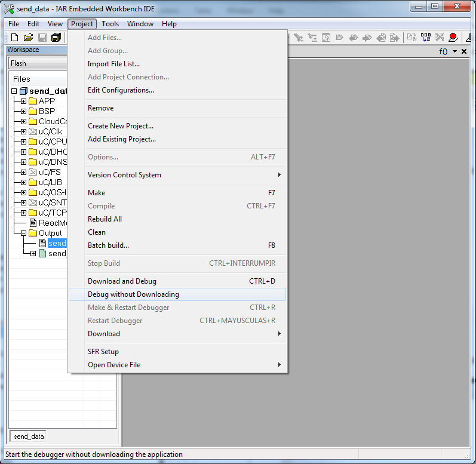Open the Tools menu in menu bar
Viewport: 476px width, 464px height.
(110, 24)
